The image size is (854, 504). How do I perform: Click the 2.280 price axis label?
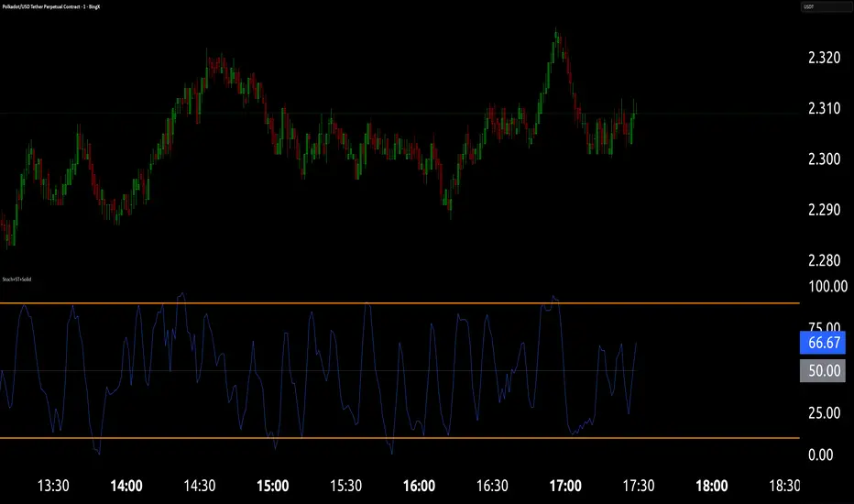tap(824, 260)
